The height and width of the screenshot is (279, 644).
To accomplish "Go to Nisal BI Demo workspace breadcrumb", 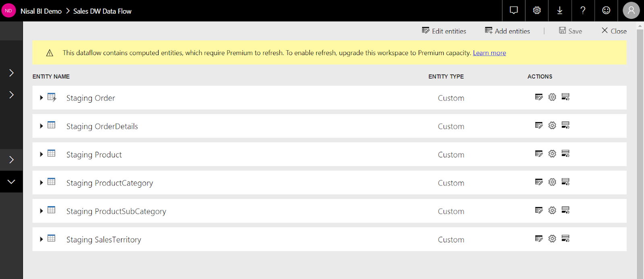I will coord(41,11).
